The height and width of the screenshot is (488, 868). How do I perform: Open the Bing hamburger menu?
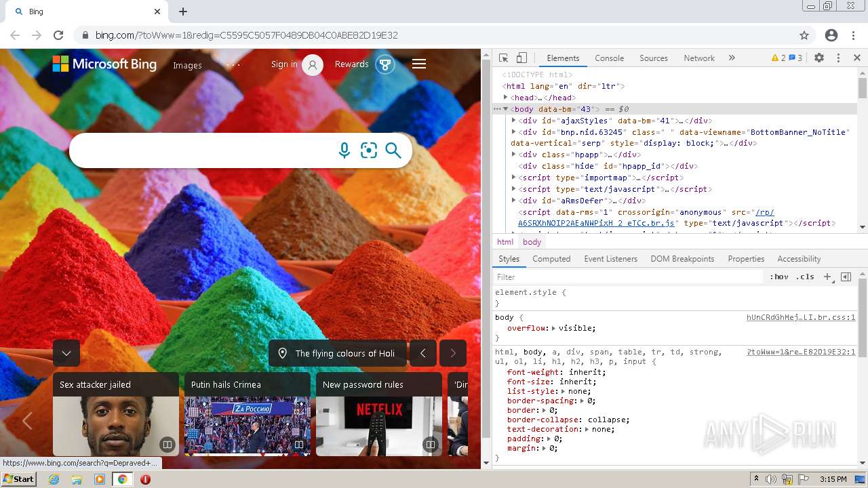[x=419, y=64]
